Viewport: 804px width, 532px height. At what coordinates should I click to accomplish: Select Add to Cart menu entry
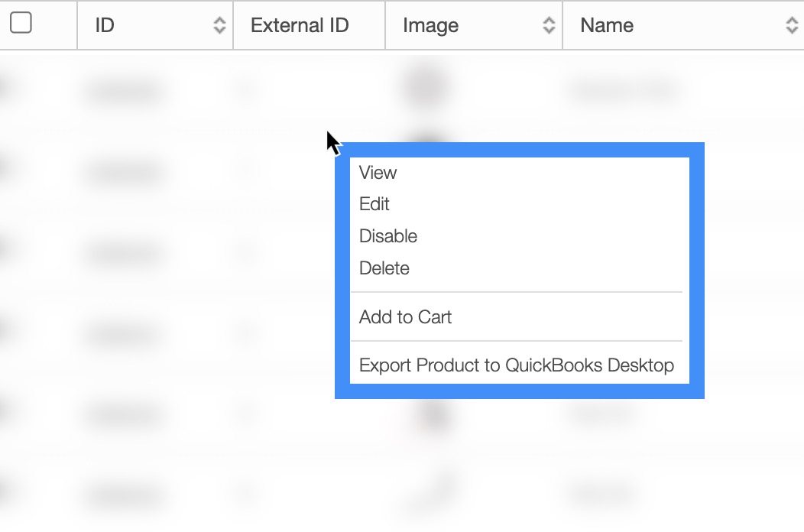(406, 316)
